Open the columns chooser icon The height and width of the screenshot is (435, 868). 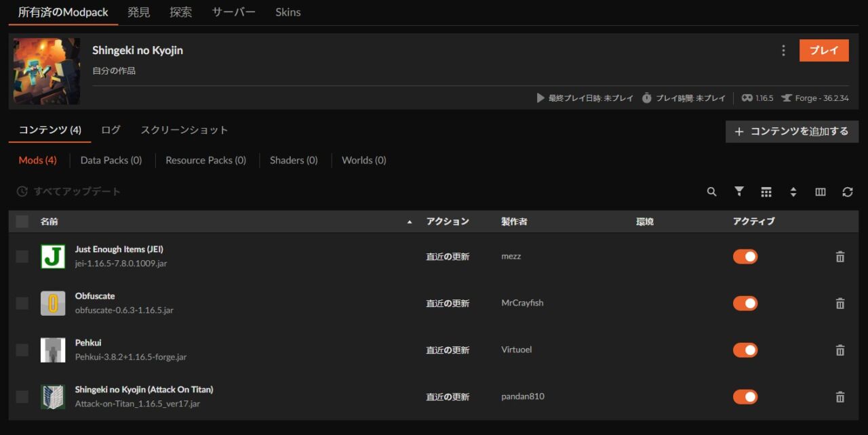[821, 192]
